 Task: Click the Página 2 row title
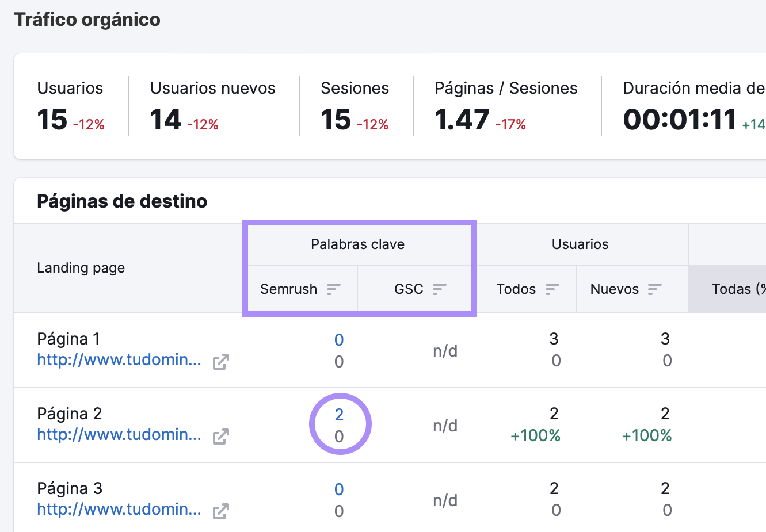click(x=69, y=414)
